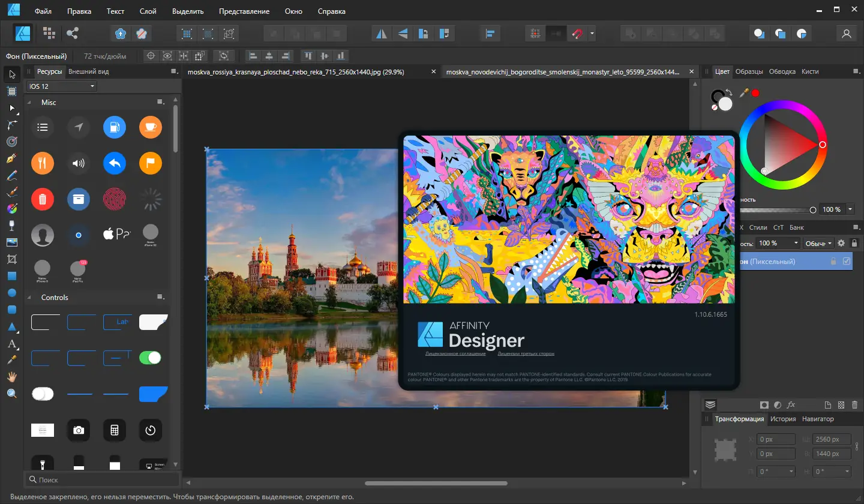Screen dimensions: 864x504
Task: Switch to the Pixel persona icon
Action: (x=49, y=34)
